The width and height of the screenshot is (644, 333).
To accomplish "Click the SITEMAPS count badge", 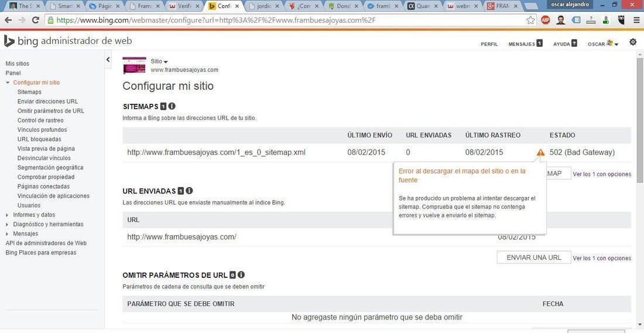I will click(163, 107).
